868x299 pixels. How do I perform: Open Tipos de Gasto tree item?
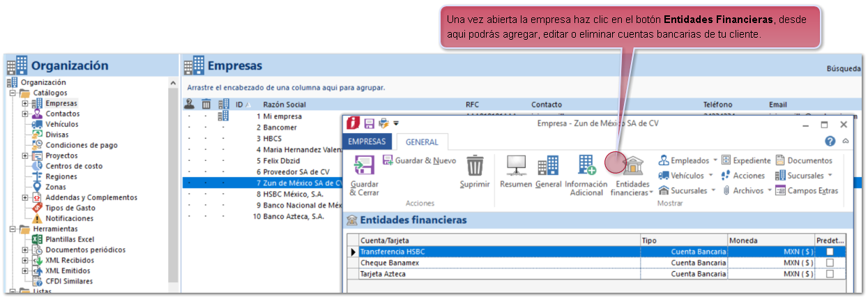click(x=70, y=208)
